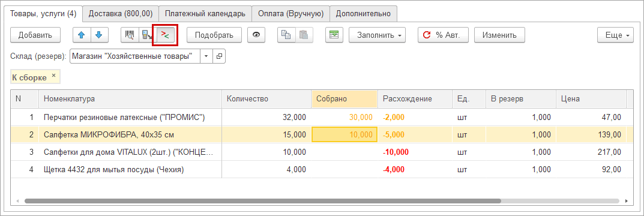Viewport: 644px width, 216px height.
Task: Click the % Авт. button
Action: 444,35
